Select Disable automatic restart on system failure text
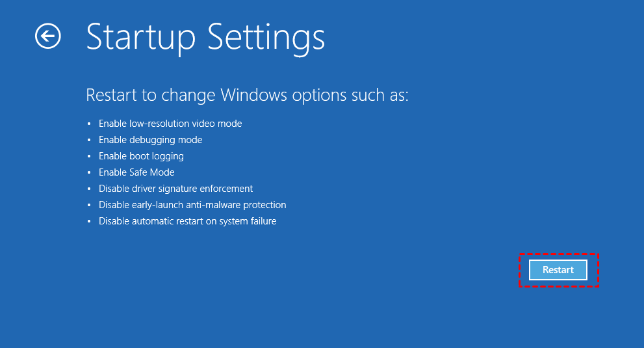Viewport: 644px width, 348px height. coord(187,221)
